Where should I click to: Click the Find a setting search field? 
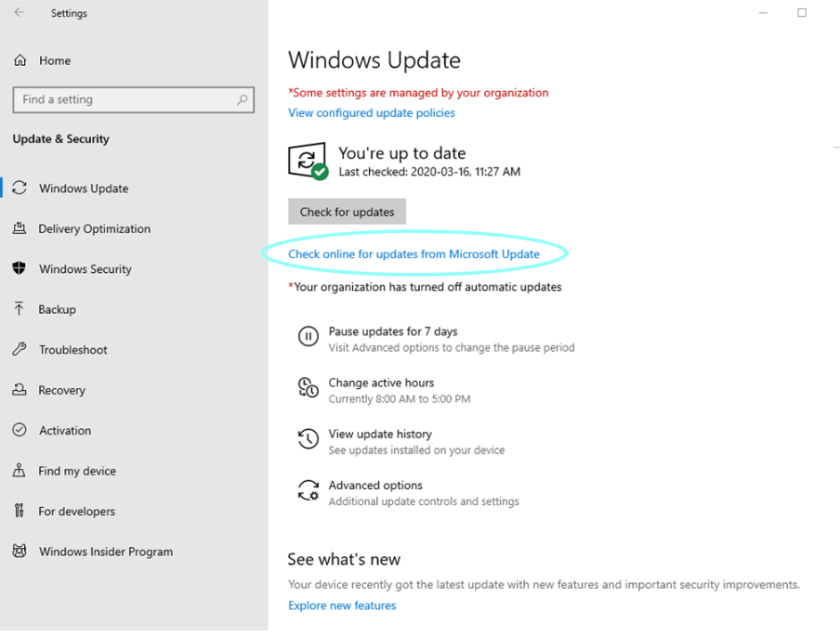point(125,99)
